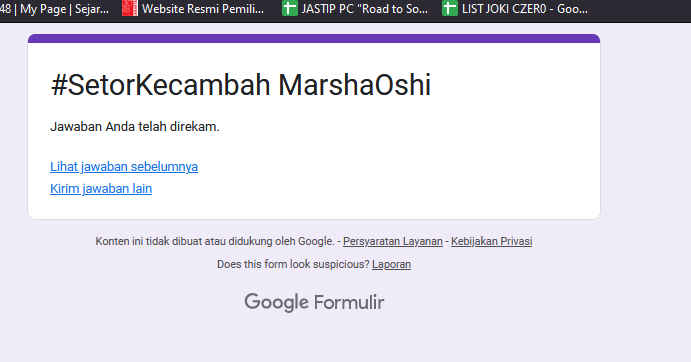Click 'Konten ini tidak dibuat' disclaimer text
This screenshot has width=691, height=362.
(x=215, y=241)
